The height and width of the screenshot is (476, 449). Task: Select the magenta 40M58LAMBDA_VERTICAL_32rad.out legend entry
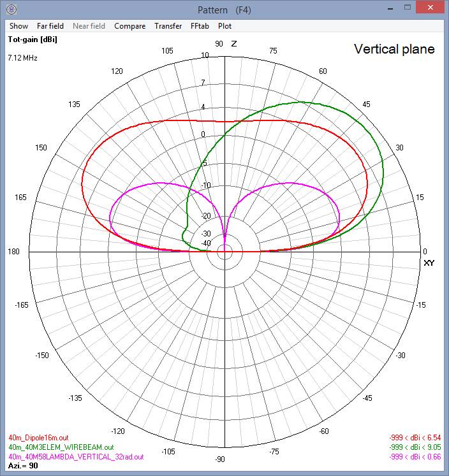pyautogui.click(x=75, y=457)
